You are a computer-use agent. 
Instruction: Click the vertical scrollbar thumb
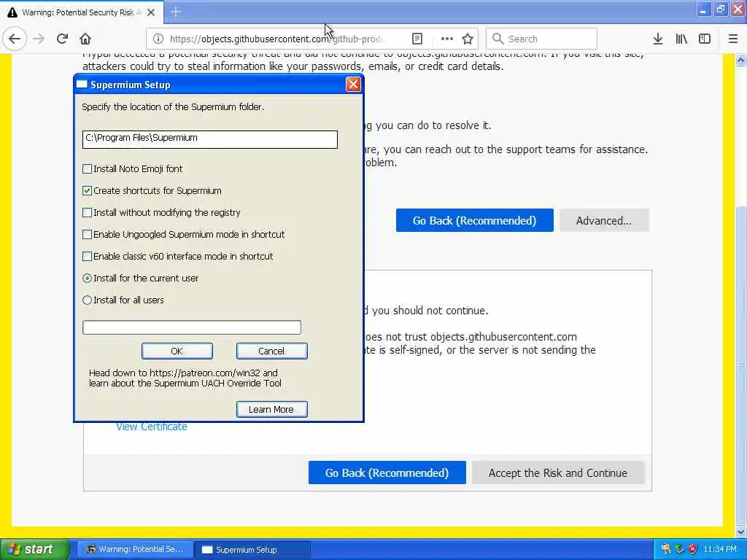(x=741, y=366)
